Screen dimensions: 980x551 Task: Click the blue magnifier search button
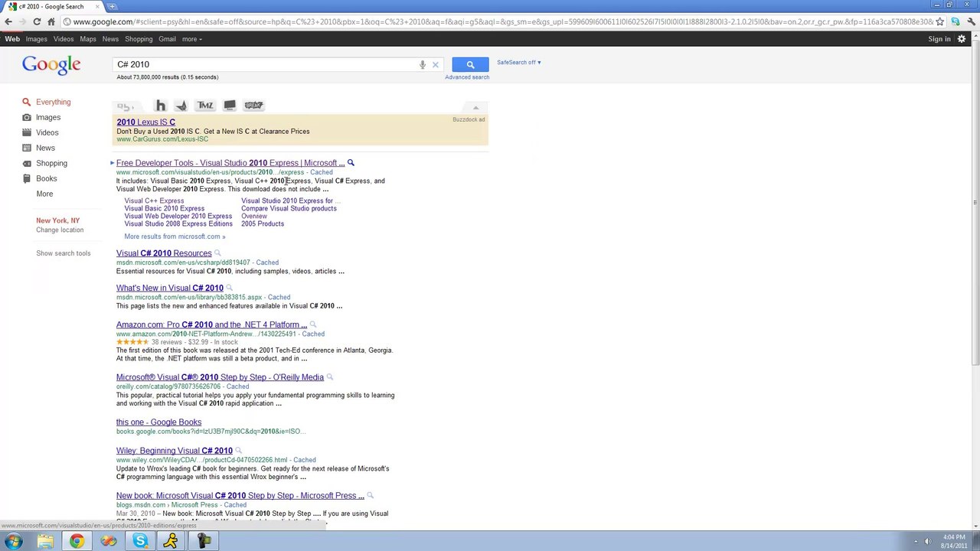[x=470, y=64]
